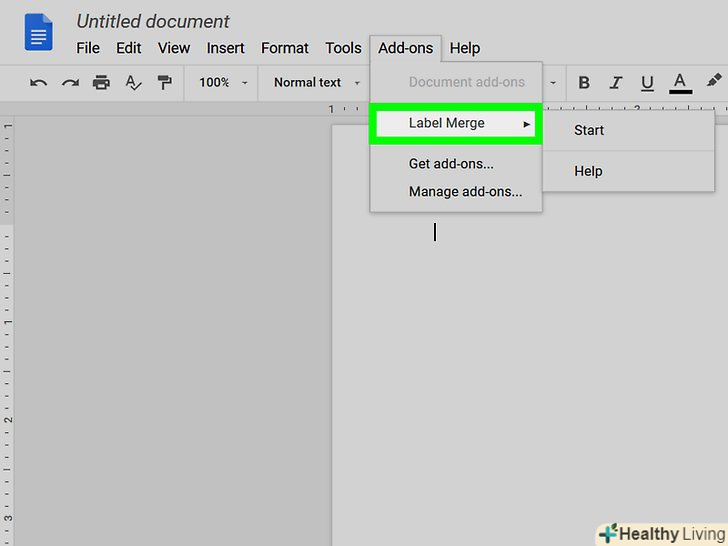Activate the paint format tool
This screenshot has height=546, width=728.
(164, 83)
